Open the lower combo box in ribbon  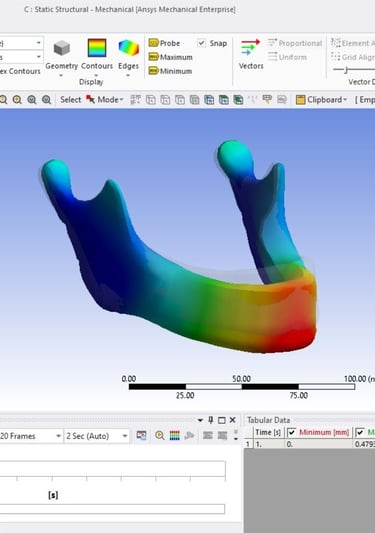21,57
